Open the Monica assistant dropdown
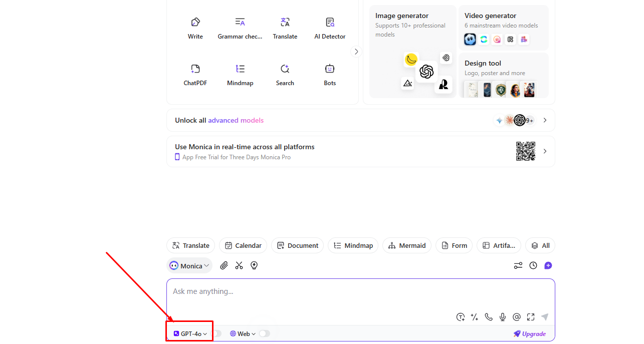Image resolution: width=644 pixels, height=344 pixels. (x=189, y=265)
